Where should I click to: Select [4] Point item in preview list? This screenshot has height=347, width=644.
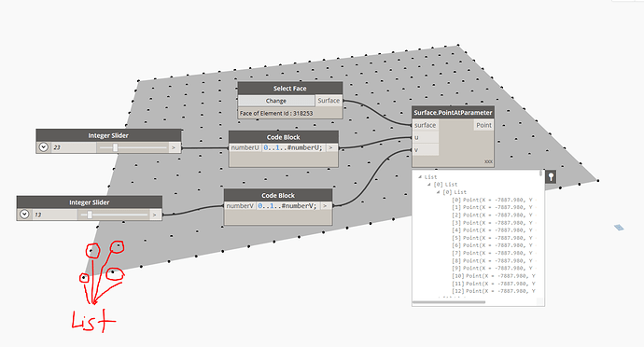494,230
